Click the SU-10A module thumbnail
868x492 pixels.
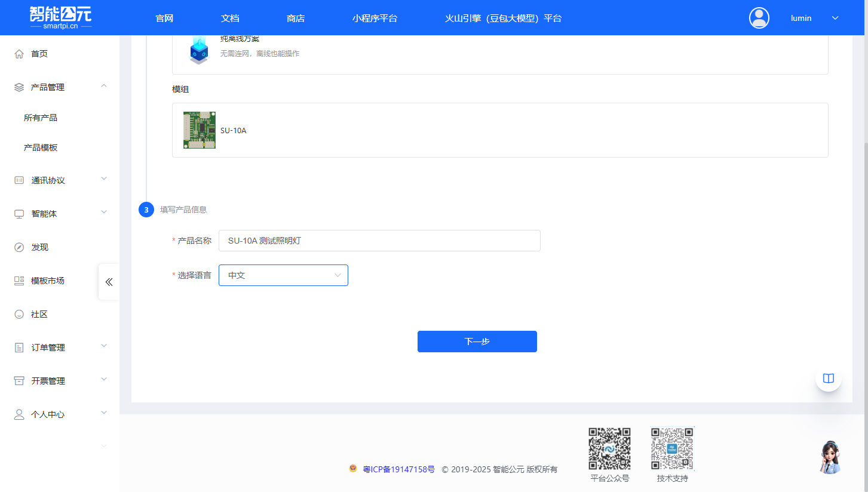tap(200, 130)
